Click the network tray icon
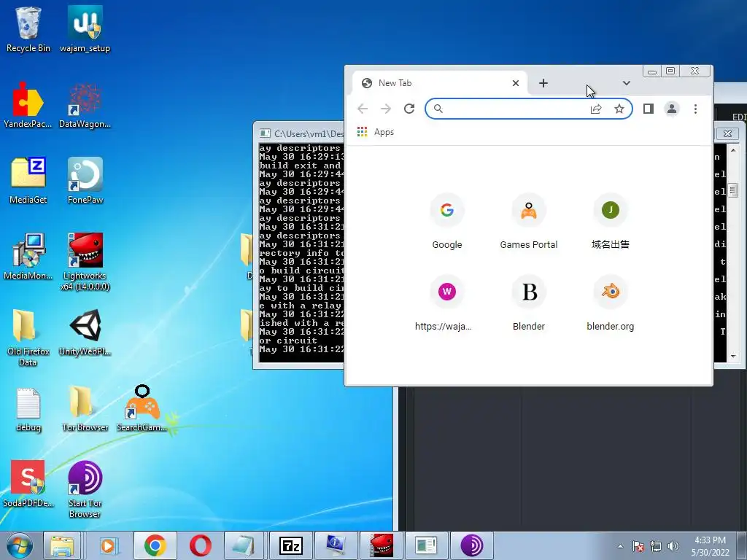Image resolution: width=747 pixels, height=560 pixels. click(x=656, y=546)
